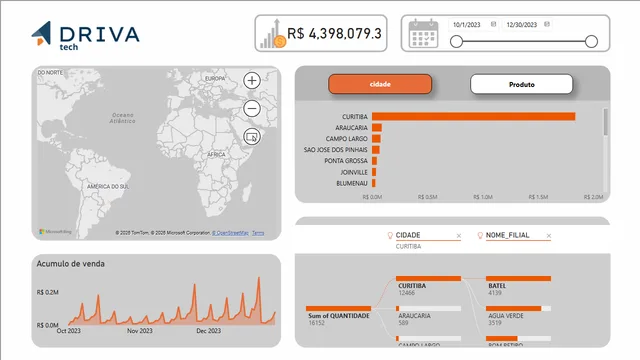Image resolution: width=640 pixels, height=360 pixels.
Task: Click the city chart vertical scrollbar
Action: 605,122
